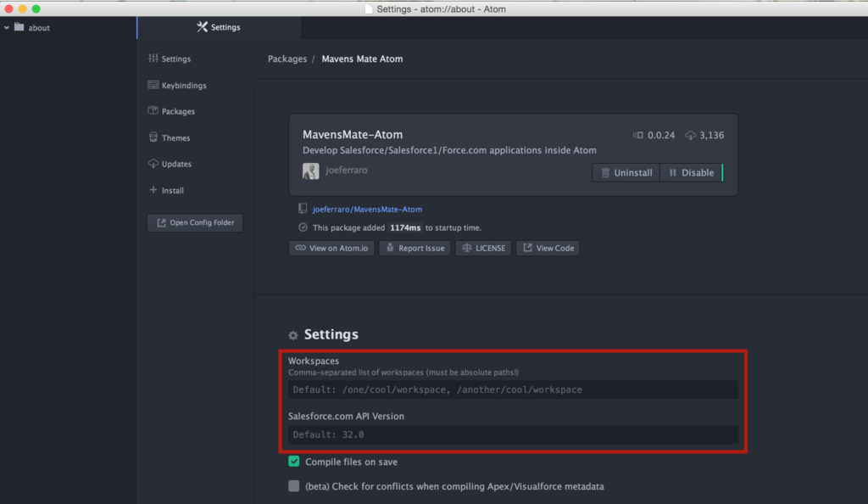Screen dimensions: 868x504
Task: Focus the Workspaces input field
Action: 513,390
